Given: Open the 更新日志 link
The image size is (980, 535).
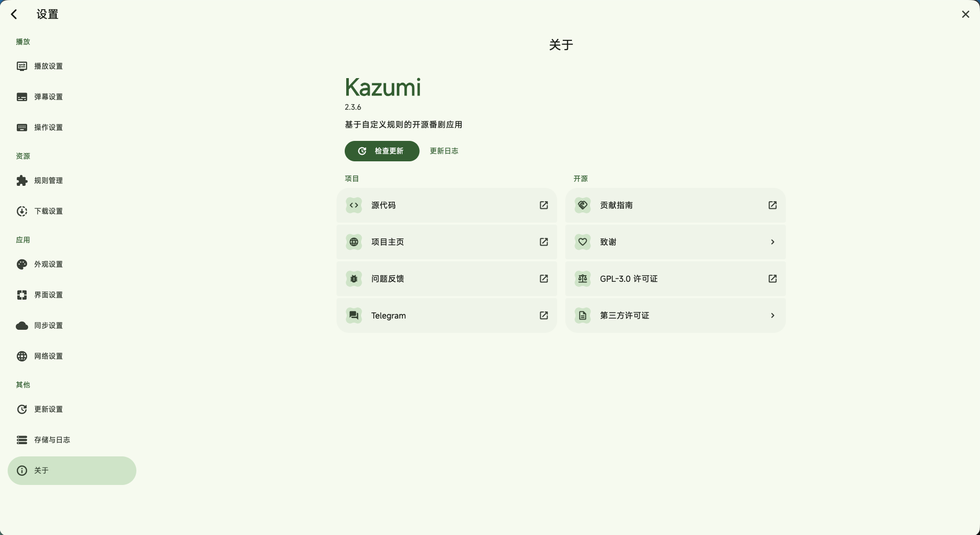Looking at the screenshot, I should [x=444, y=151].
